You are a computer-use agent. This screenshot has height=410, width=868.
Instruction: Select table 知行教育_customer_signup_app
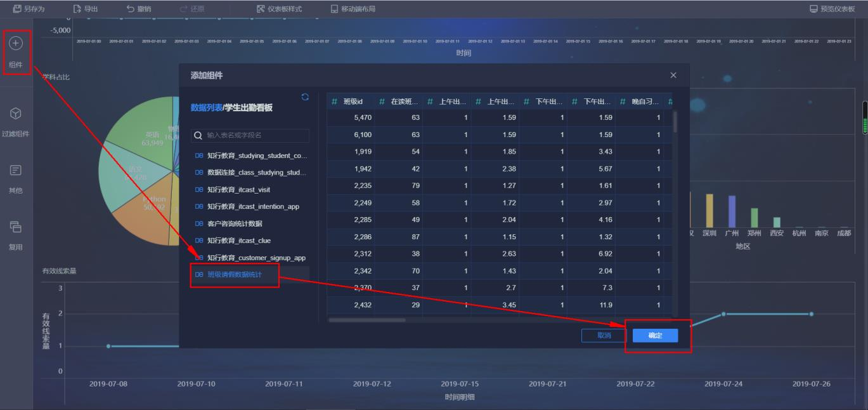point(250,258)
